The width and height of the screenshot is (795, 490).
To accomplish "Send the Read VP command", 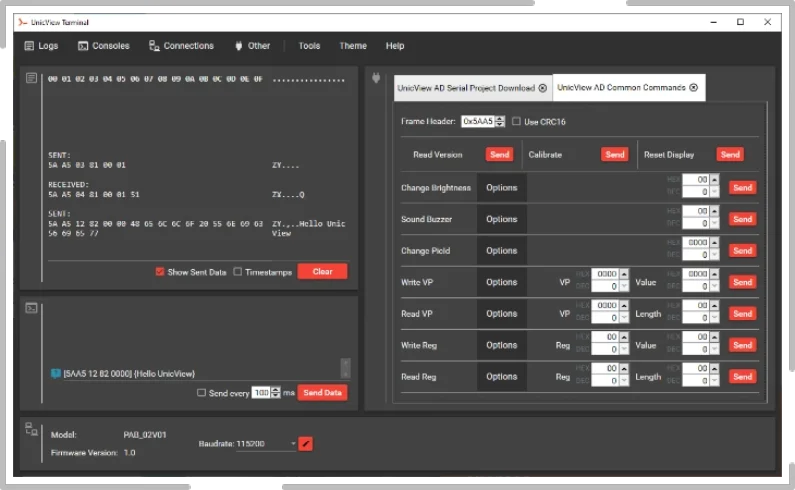I will (x=742, y=313).
